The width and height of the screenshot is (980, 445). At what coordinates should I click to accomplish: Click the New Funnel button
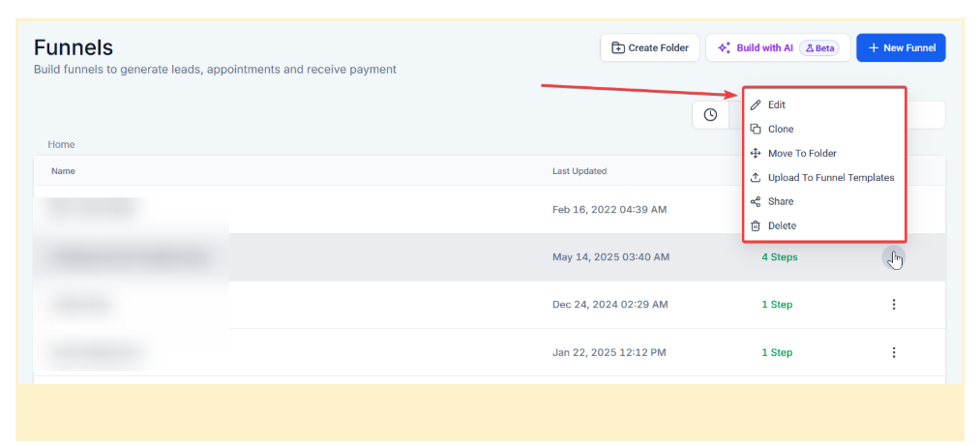[x=900, y=47]
